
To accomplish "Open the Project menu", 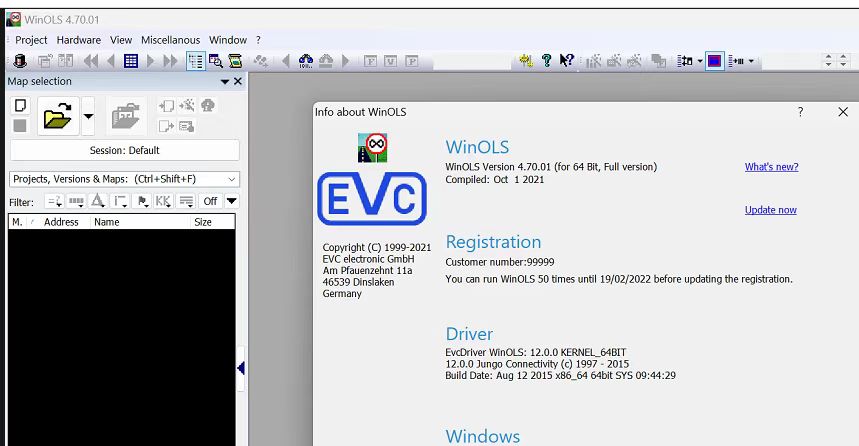I will (31, 40).
